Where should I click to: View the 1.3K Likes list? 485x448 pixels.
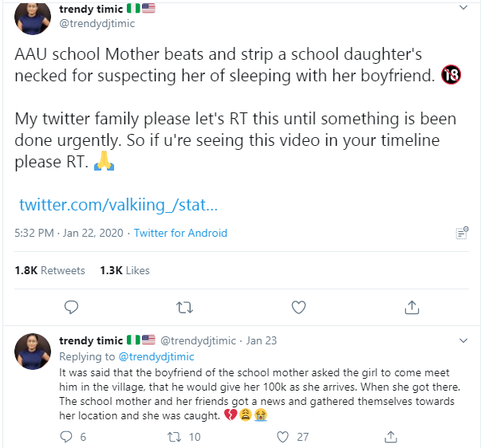coord(124,270)
